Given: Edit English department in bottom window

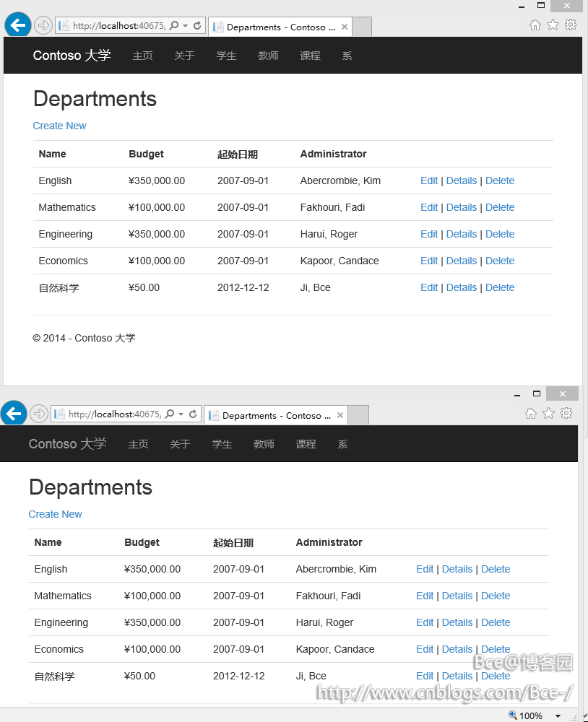Looking at the screenshot, I should (425, 569).
